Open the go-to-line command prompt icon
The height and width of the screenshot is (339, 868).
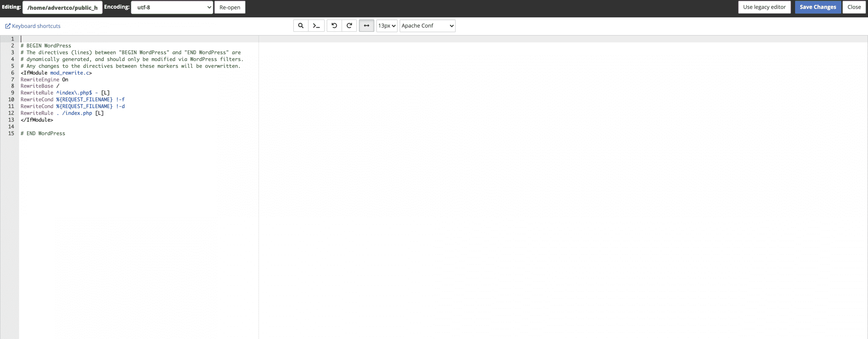click(316, 26)
